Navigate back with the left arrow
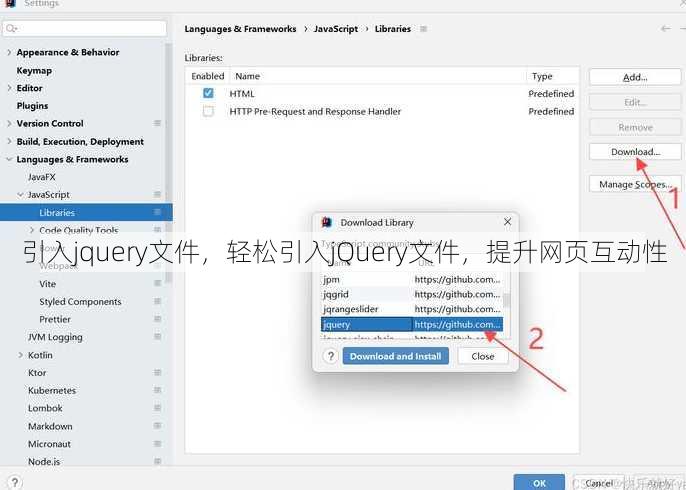 [x=665, y=29]
